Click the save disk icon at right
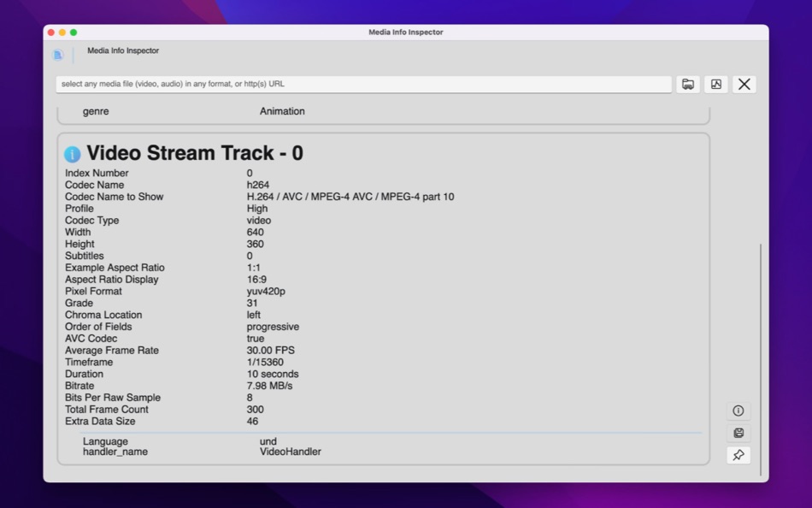The image size is (812, 508). click(x=738, y=433)
